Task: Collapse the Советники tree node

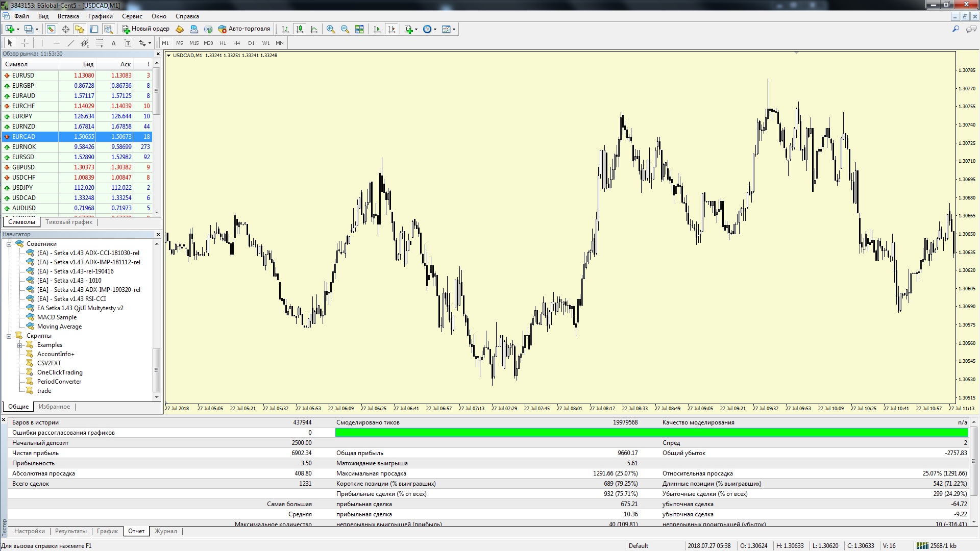Action: point(9,244)
